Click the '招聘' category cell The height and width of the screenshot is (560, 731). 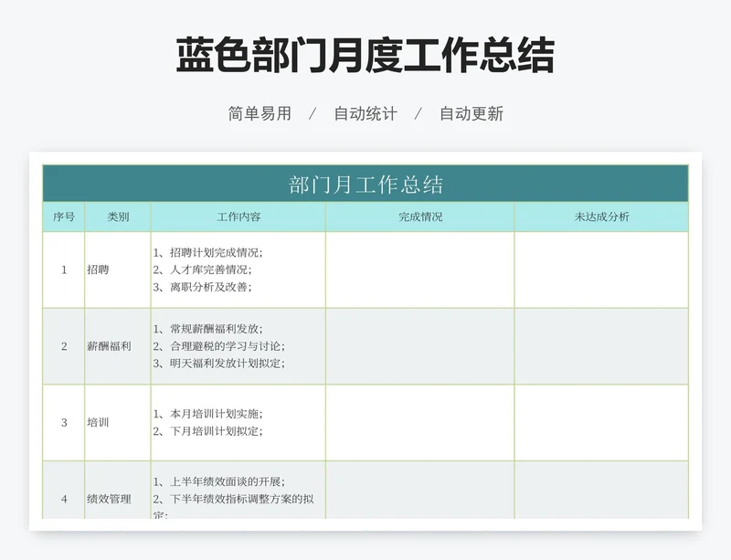pos(118,270)
